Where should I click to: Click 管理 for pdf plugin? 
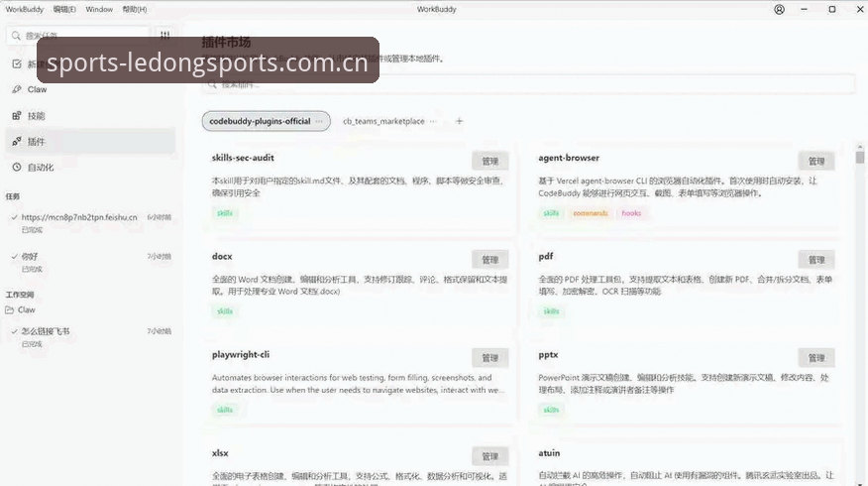click(816, 260)
